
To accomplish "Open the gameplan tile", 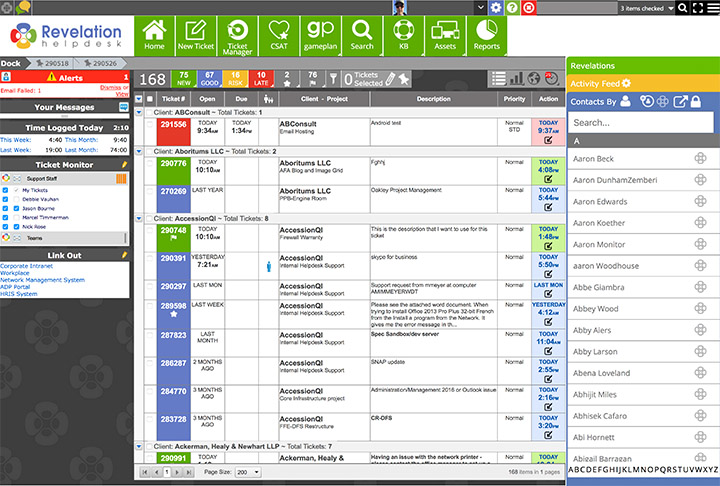I will pyautogui.click(x=321, y=36).
